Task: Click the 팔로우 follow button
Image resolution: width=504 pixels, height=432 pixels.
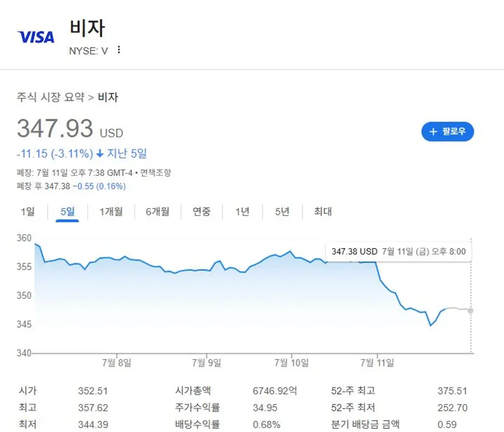Action: click(x=447, y=132)
